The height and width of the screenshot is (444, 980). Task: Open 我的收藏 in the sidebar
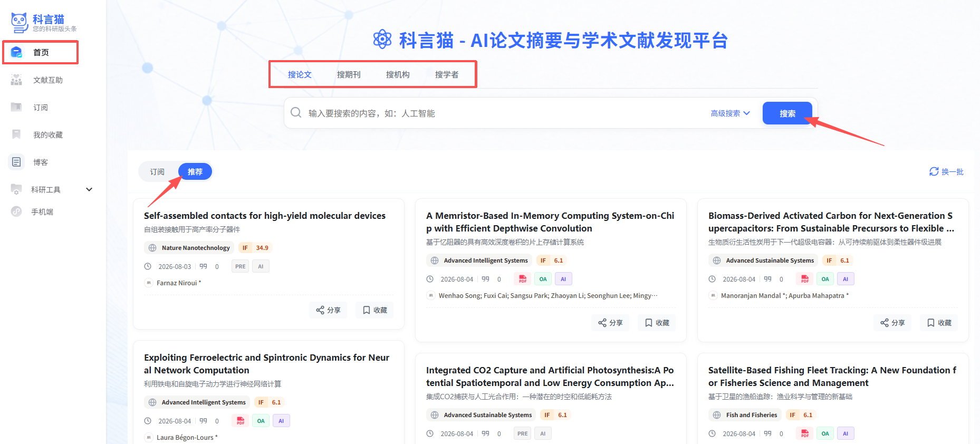click(47, 135)
